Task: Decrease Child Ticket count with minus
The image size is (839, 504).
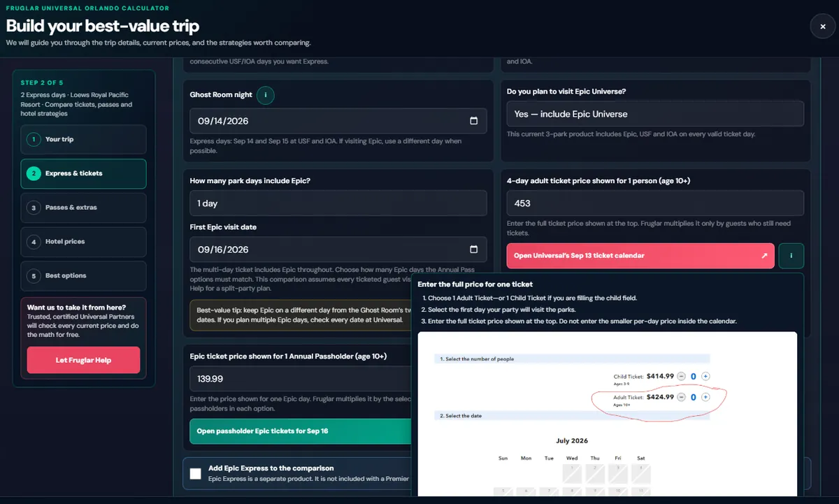Action: coord(681,376)
